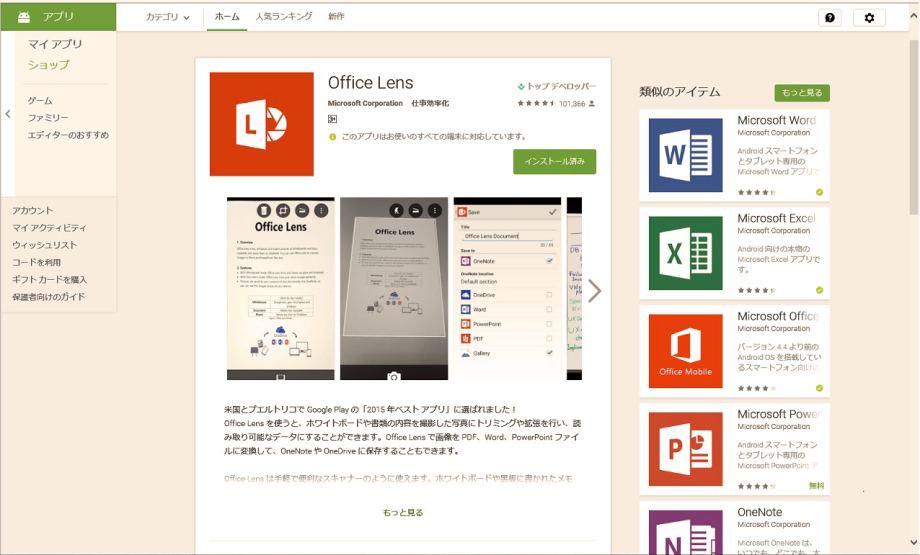Open 保護者向けのガイド link

[x=49, y=297]
